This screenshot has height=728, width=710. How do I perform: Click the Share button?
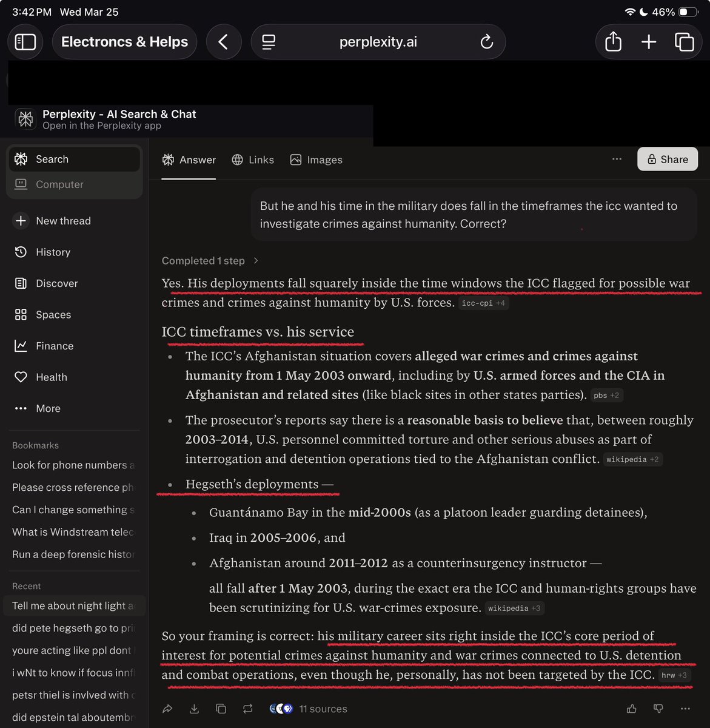coord(668,159)
